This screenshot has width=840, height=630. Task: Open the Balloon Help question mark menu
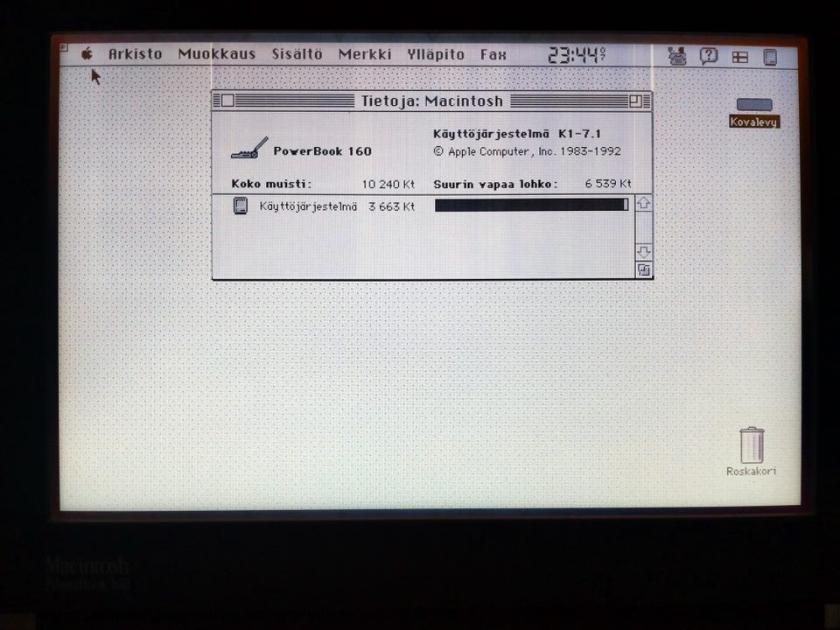pos(708,56)
